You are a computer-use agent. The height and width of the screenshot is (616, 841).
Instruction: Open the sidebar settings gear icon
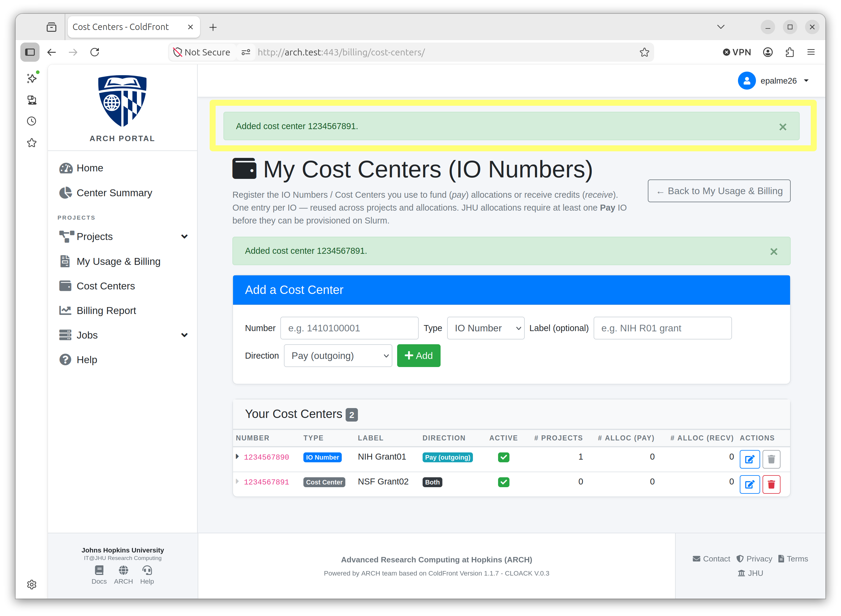32,584
